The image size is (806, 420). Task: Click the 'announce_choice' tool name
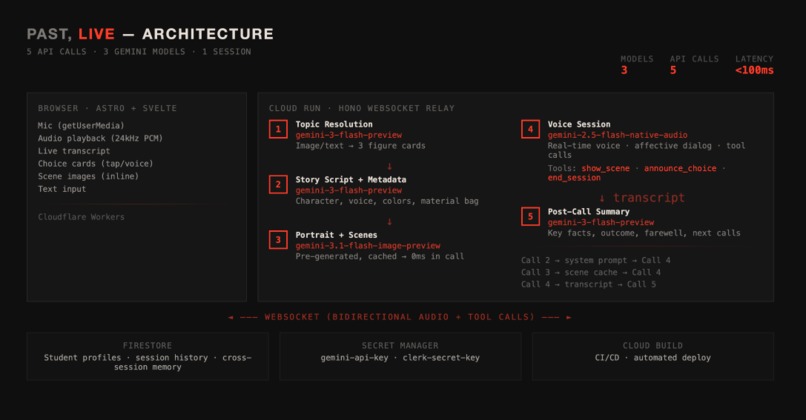[680, 168]
